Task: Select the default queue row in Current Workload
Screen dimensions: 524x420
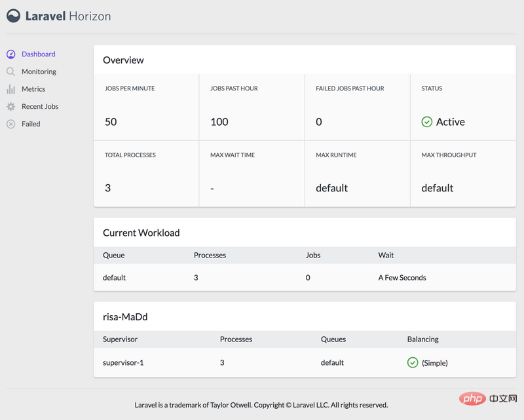Action: [305, 278]
